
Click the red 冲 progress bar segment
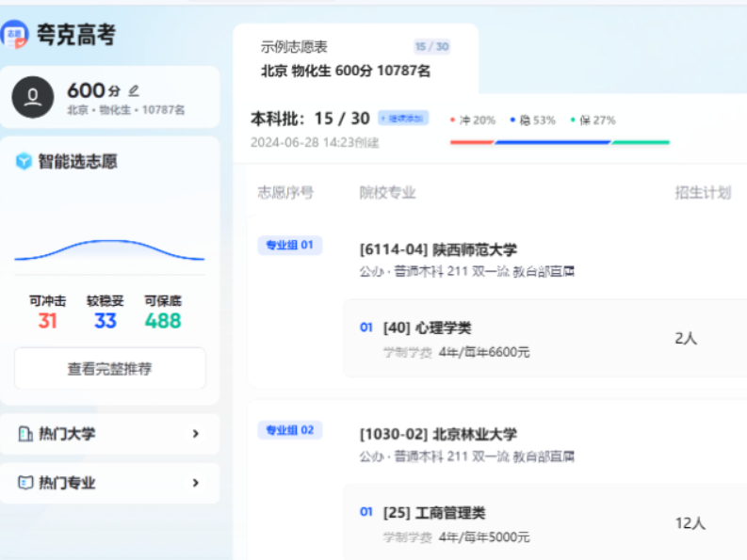click(472, 142)
